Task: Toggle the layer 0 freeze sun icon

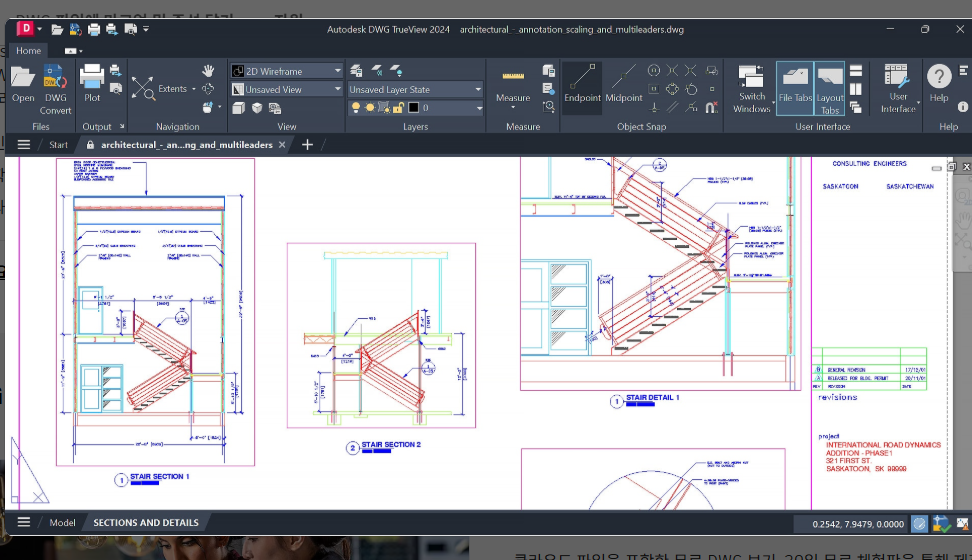Action: (x=370, y=108)
